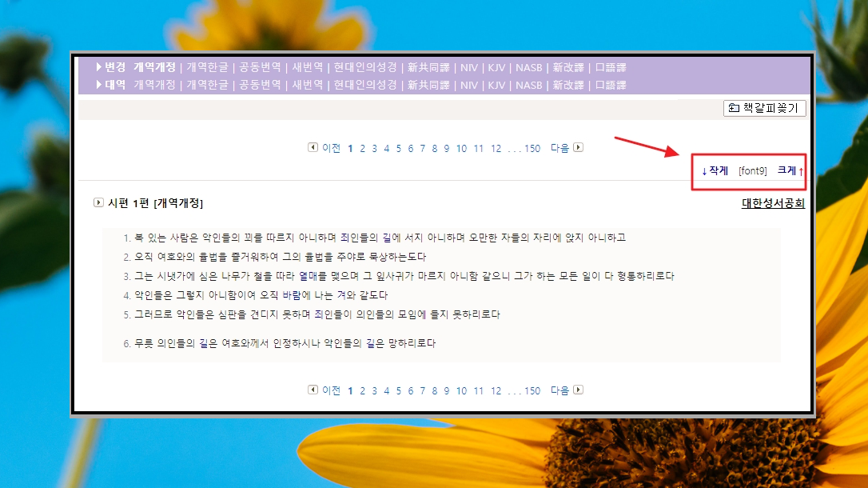This screenshot has width=868, height=488.
Task: Click the next-page arrow icon below the verses
Action: 578,390
